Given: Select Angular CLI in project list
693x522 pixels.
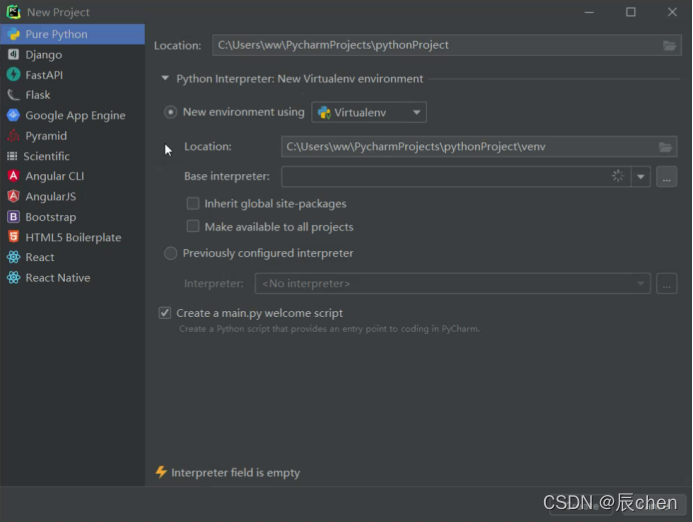Looking at the screenshot, I should [72, 176].
